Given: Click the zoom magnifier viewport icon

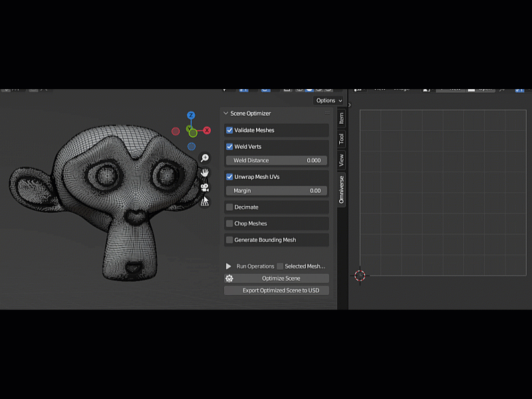Looking at the screenshot, I should click(205, 158).
